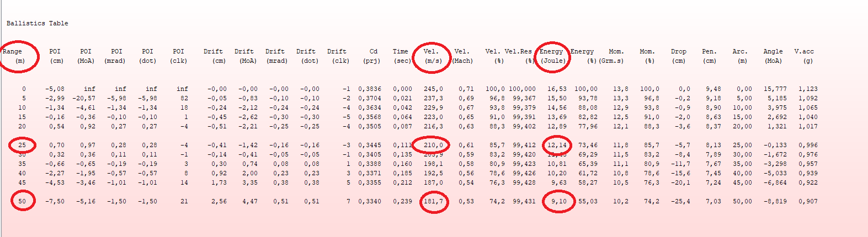The width and height of the screenshot is (868, 237).
Task: Select the 245,0 velocity at range 0
Action: (433, 89)
